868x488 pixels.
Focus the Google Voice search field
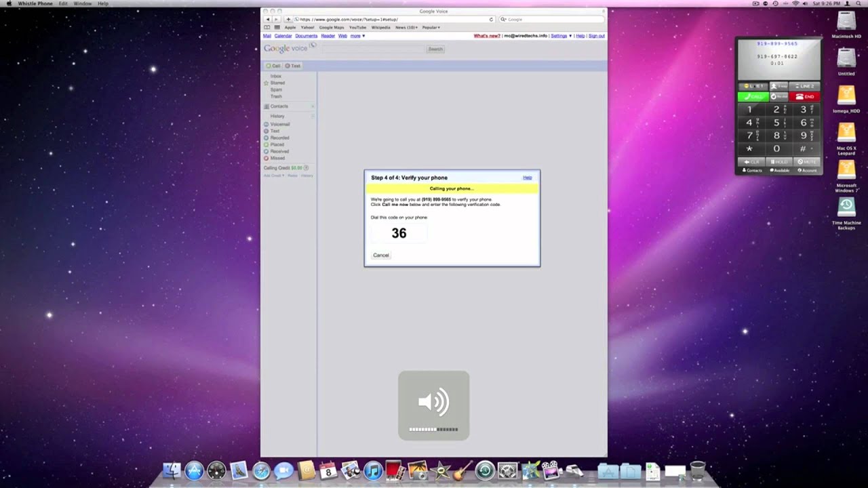[x=374, y=49]
